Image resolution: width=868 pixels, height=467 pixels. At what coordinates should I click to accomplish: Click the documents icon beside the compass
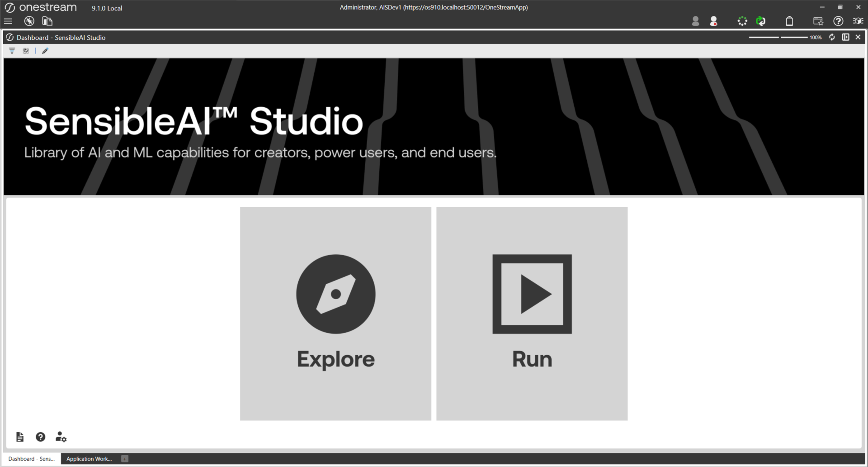click(x=47, y=21)
